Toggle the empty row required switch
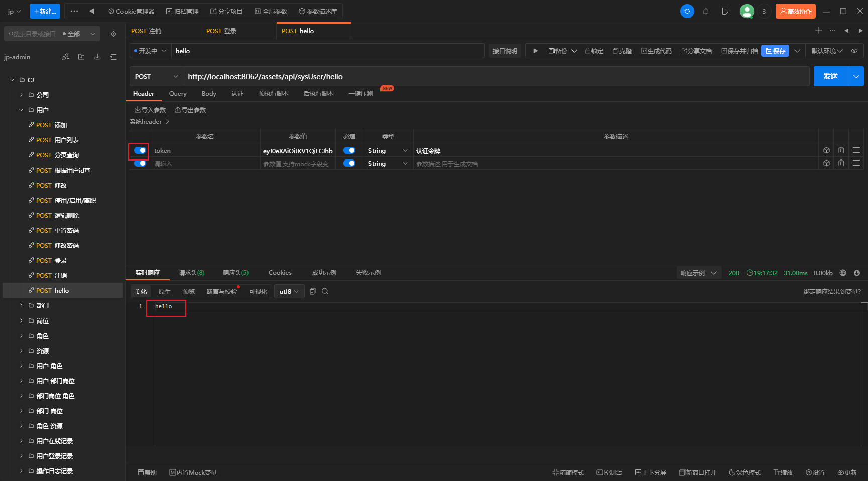Viewport: 868px width, 481px height. click(349, 163)
